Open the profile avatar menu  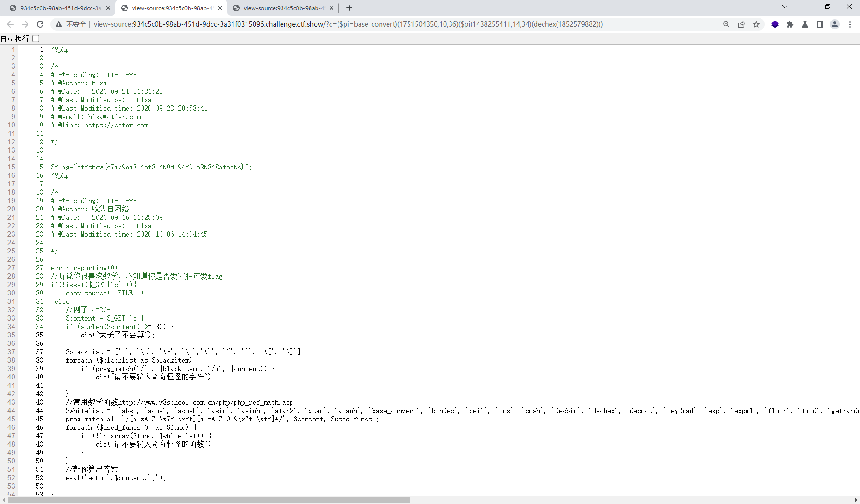coord(835,24)
